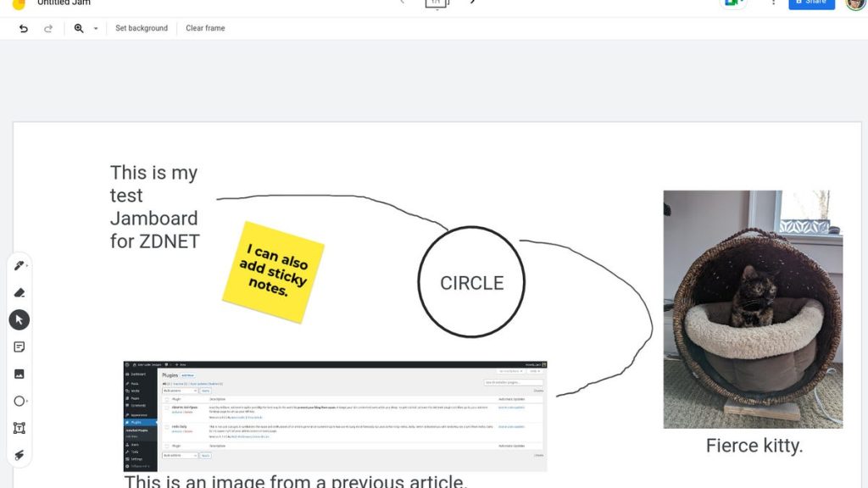Select the yellow sticky note
Viewport: 868px width, 488px height.
click(x=274, y=272)
